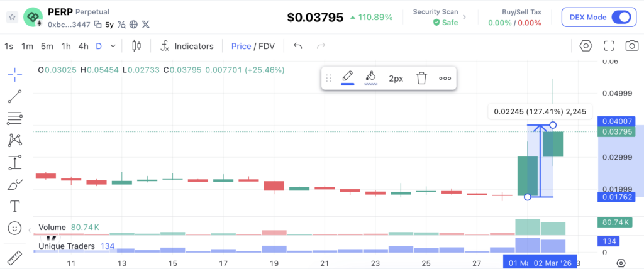Select the 1m timeframe
The image size is (644, 269).
pyautogui.click(x=27, y=47)
